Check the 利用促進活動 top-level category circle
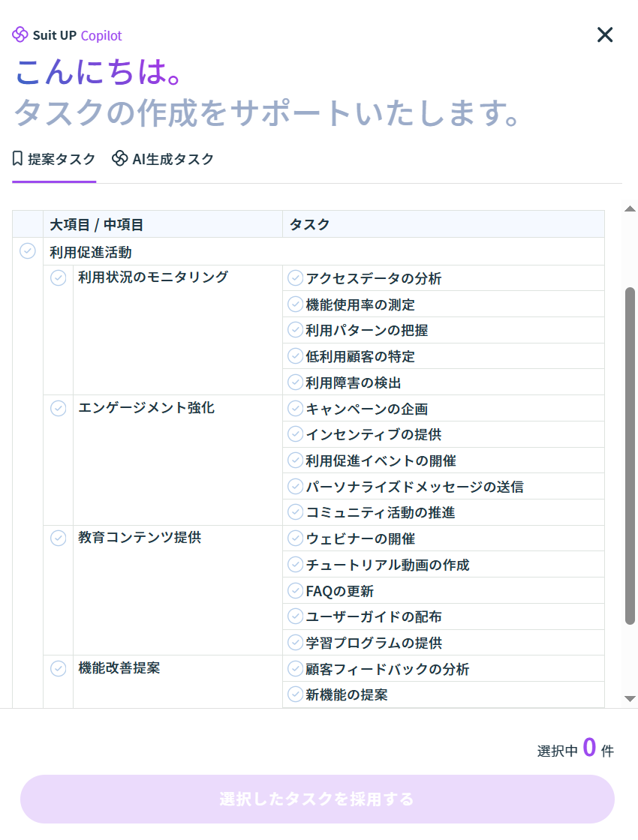638x840 pixels. (28, 251)
